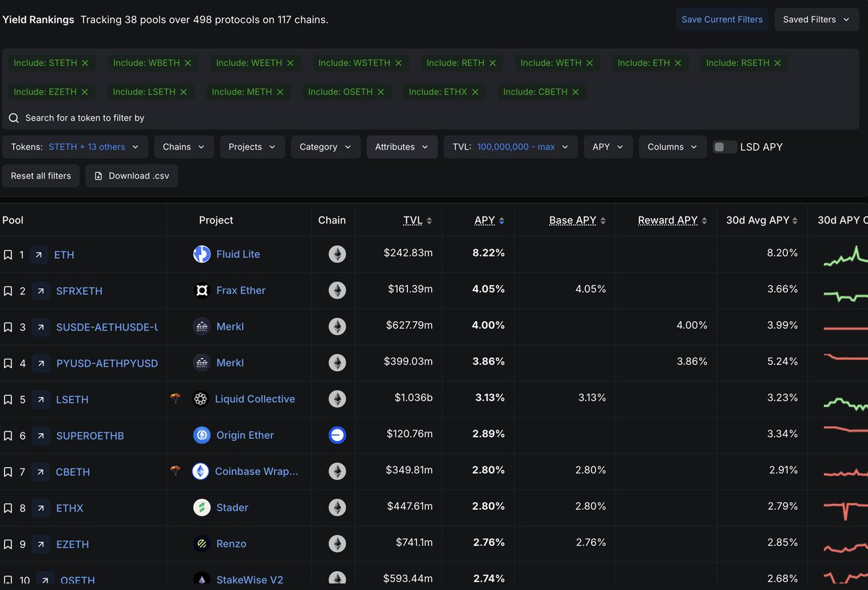This screenshot has height=590, width=868.
Task: Open the Projects filter dropdown
Action: (252, 147)
